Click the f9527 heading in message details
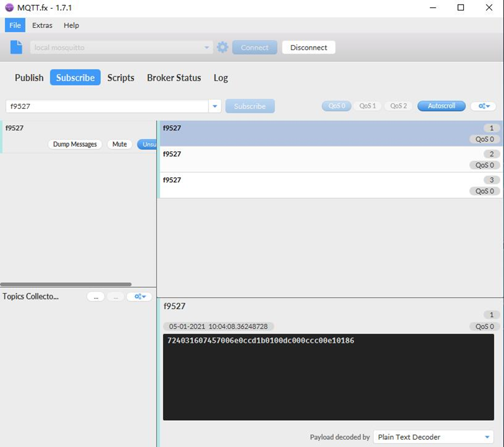Screen dimensions: 504x447 [175, 306]
